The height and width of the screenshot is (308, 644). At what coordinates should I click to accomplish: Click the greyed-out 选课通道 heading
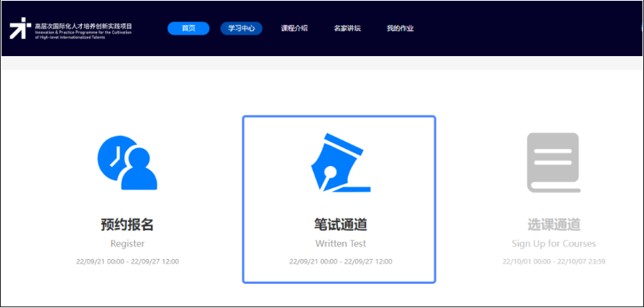(554, 225)
